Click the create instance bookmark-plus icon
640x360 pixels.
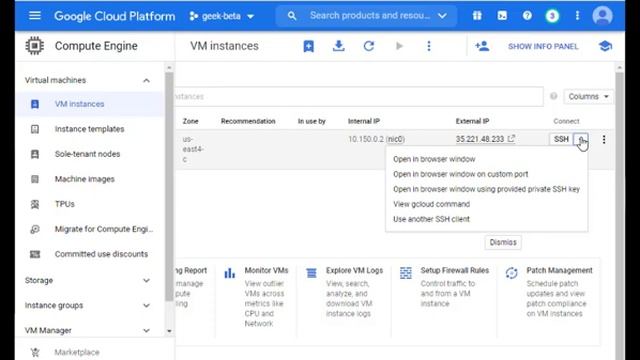tap(309, 46)
